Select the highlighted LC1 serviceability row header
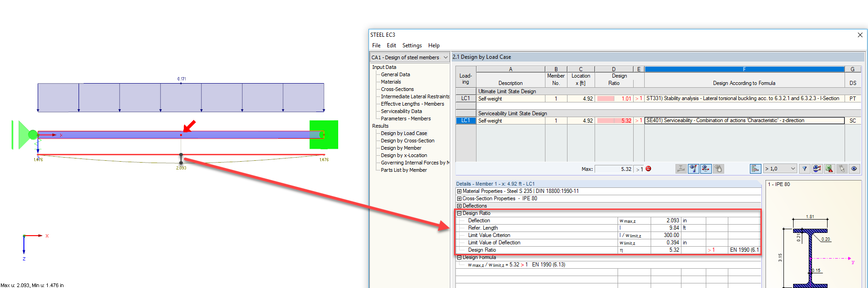This screenshot has width=868, height=288. (465, 121)
